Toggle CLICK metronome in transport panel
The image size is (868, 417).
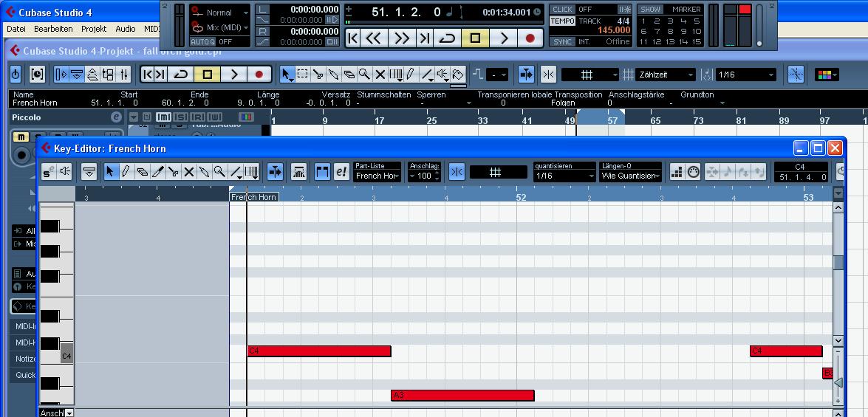pos(562,10)
